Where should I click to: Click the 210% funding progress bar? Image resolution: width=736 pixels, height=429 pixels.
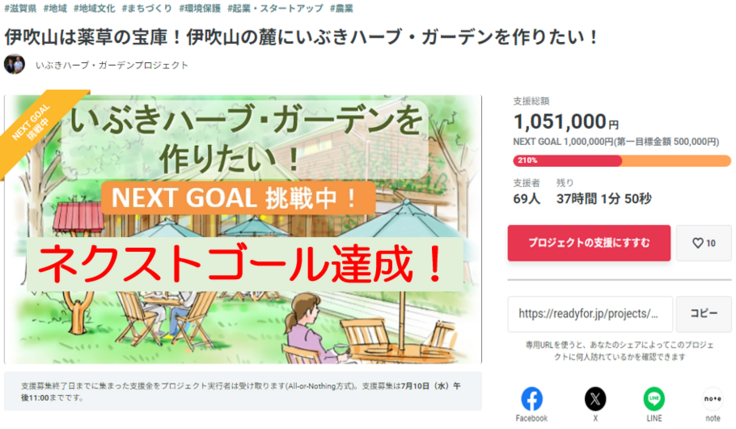coord(621,160)
